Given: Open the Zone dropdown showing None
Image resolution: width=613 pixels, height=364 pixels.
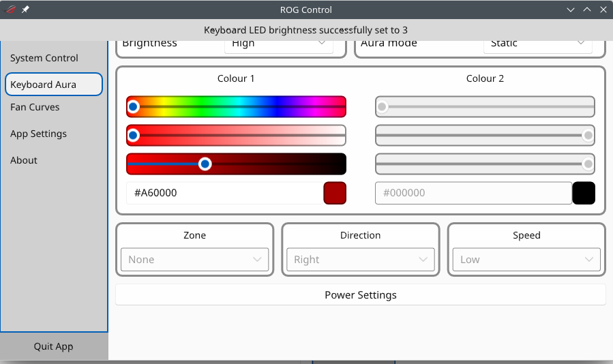Looking at the screenshot, I should pos(194,260).
